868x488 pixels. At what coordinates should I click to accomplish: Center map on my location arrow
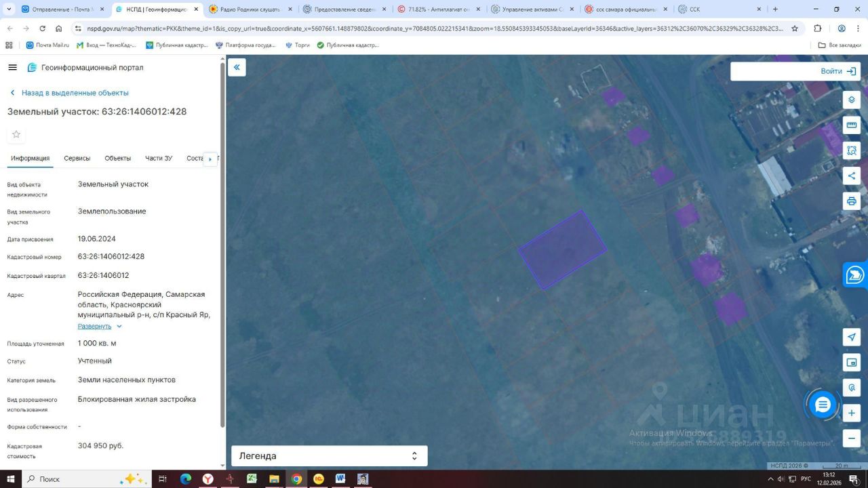point(852,337)
